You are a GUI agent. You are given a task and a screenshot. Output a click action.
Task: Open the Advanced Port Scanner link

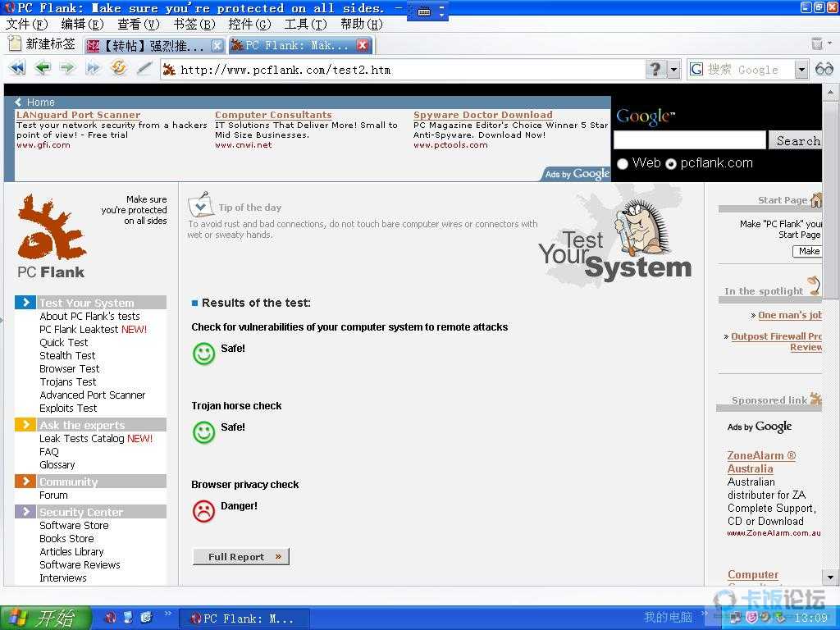click(93, 395)
